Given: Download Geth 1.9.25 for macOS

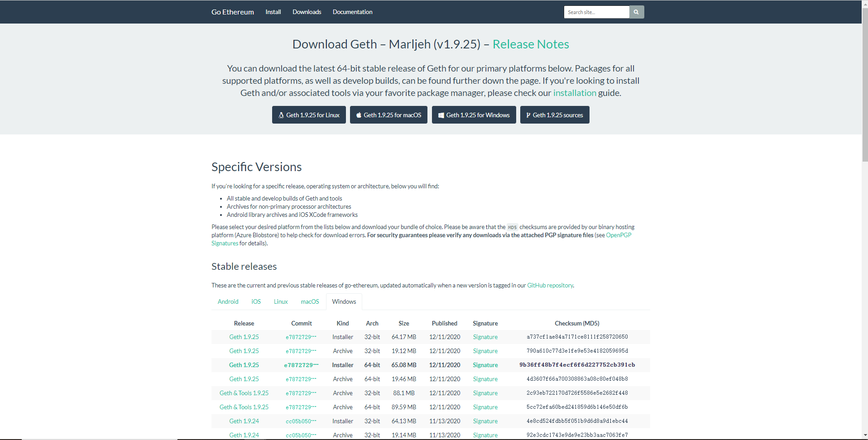Looking at the screenshot, I should 388,115.
